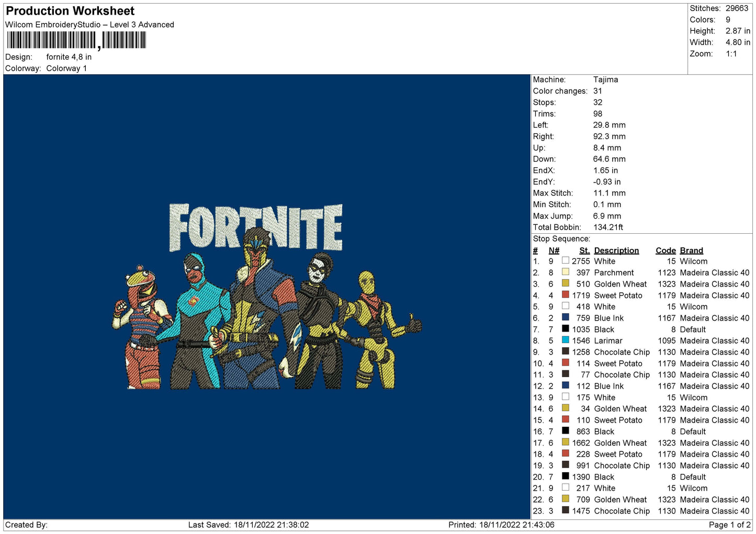Image resolution: width=756 pixels, height=534 pixels.
Task: Select the Parchment color swatch in row 2
Action: (565, 272)
